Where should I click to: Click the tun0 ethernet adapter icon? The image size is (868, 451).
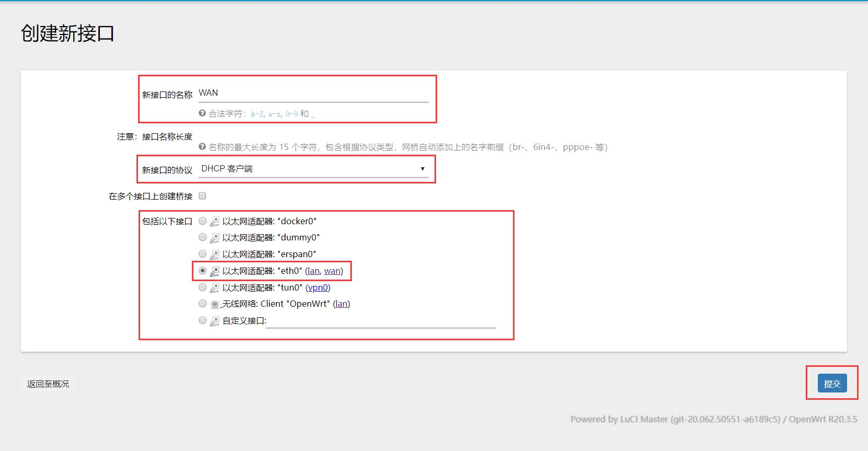[214, 288]
